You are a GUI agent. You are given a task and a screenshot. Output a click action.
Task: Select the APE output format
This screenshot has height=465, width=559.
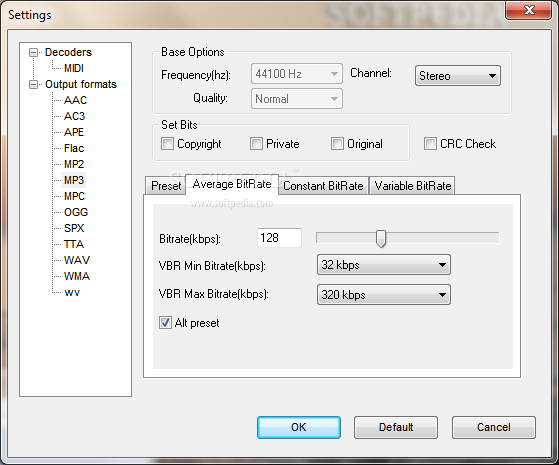tap(74, 132)
